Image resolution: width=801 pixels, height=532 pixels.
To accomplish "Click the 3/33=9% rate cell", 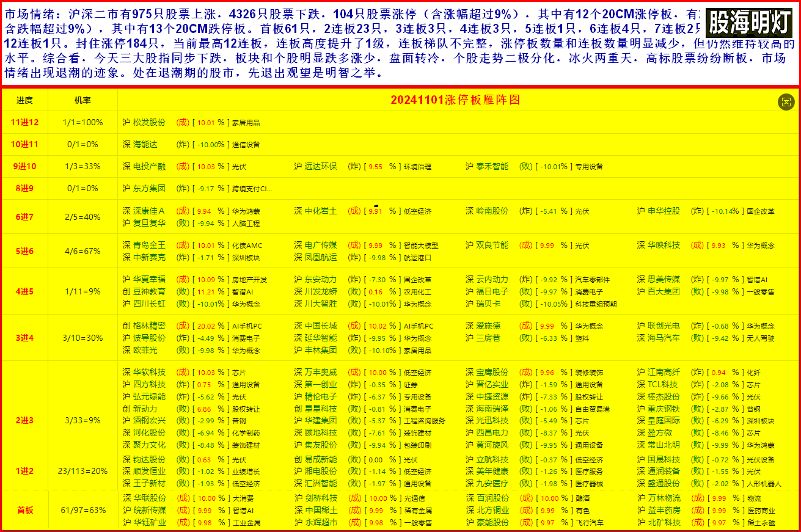I will coord(82,420).
